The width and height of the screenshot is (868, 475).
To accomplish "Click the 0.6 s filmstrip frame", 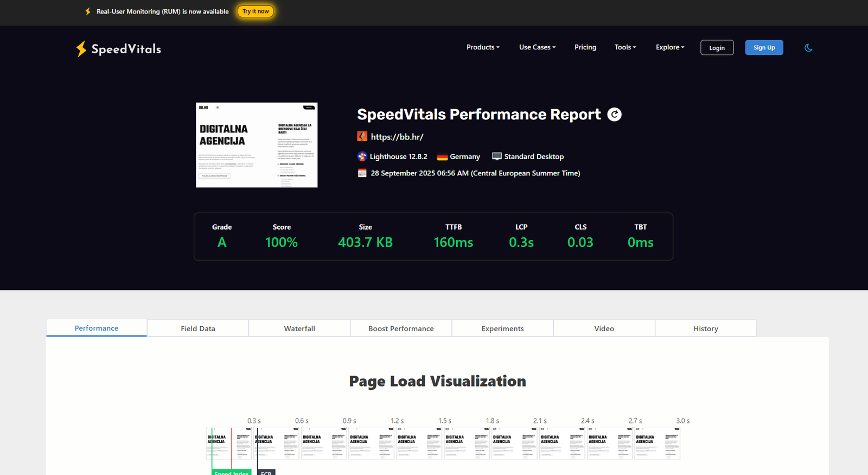I will coord(277,444).
